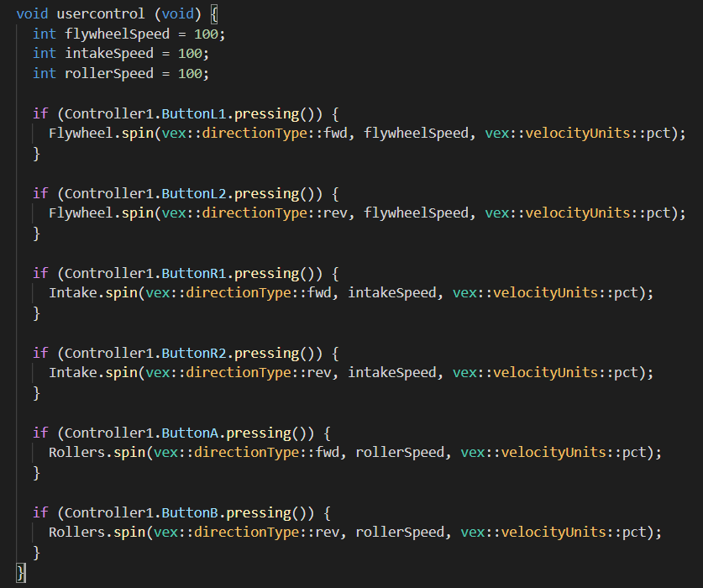
Task: Click the ButtonL2 identifier
Action: tap(194, 194)
